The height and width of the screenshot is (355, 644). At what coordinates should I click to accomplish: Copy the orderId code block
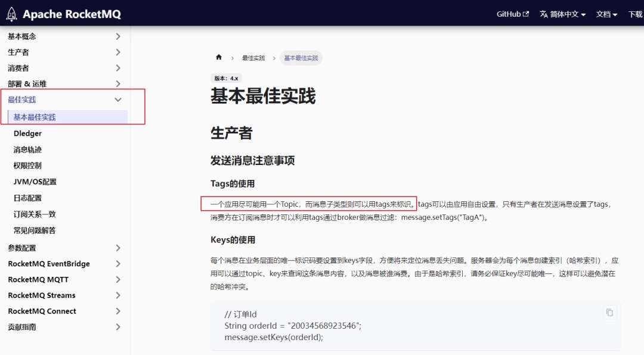click(x=609, y=313)
